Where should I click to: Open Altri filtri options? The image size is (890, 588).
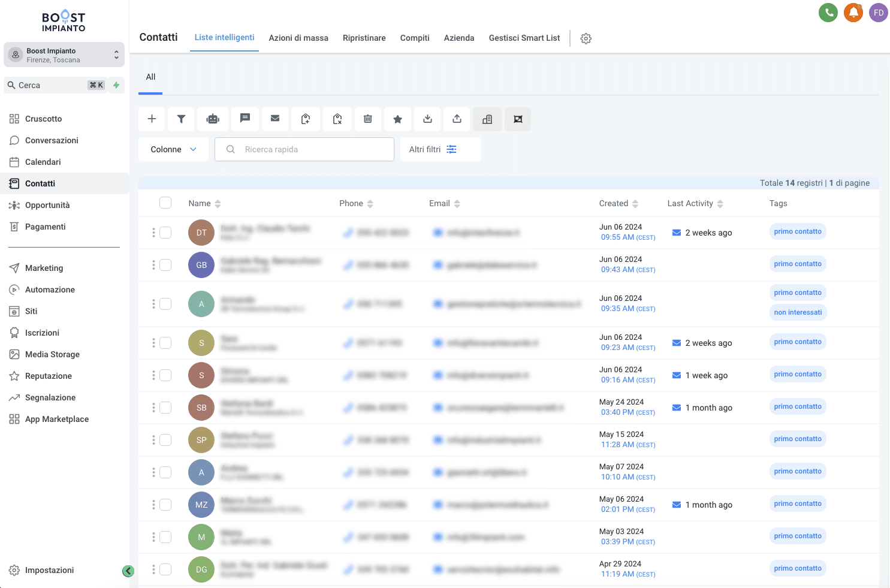click(x=441, y=149)
